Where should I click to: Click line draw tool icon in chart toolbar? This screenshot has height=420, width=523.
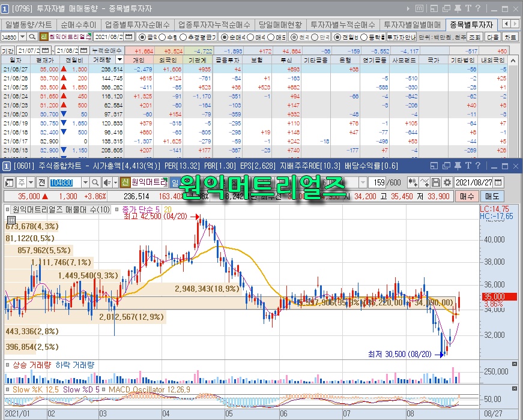(x=425, y=182)
